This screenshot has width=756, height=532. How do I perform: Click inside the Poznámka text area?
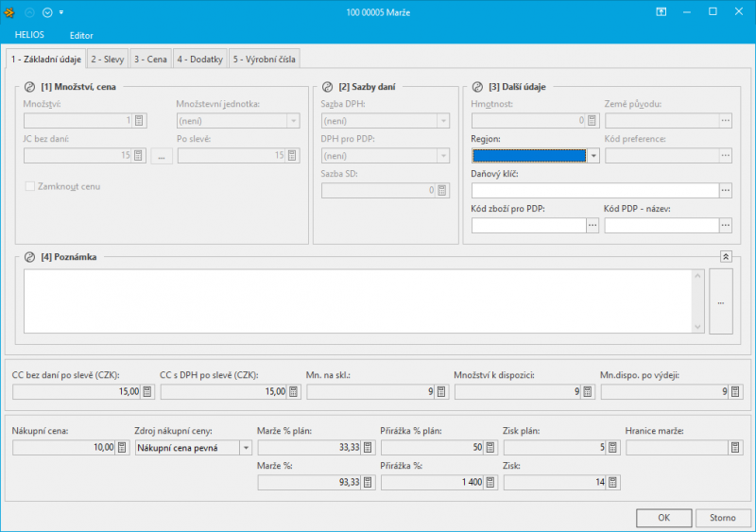tap(359, 300)
